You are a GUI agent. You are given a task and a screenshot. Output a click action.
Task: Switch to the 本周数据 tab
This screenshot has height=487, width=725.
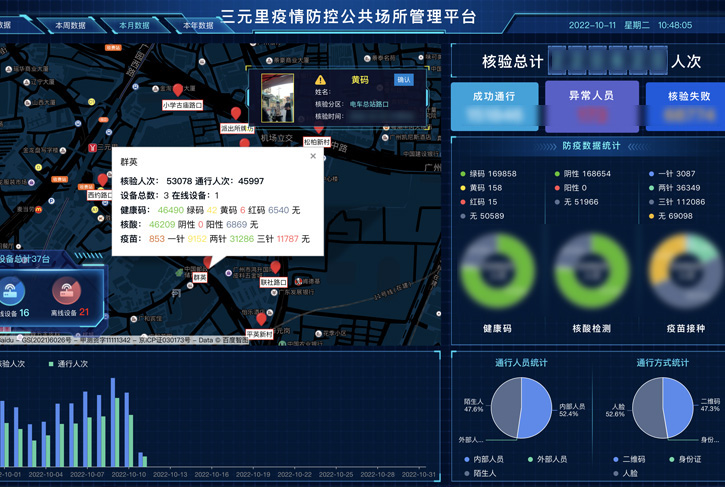70,25
